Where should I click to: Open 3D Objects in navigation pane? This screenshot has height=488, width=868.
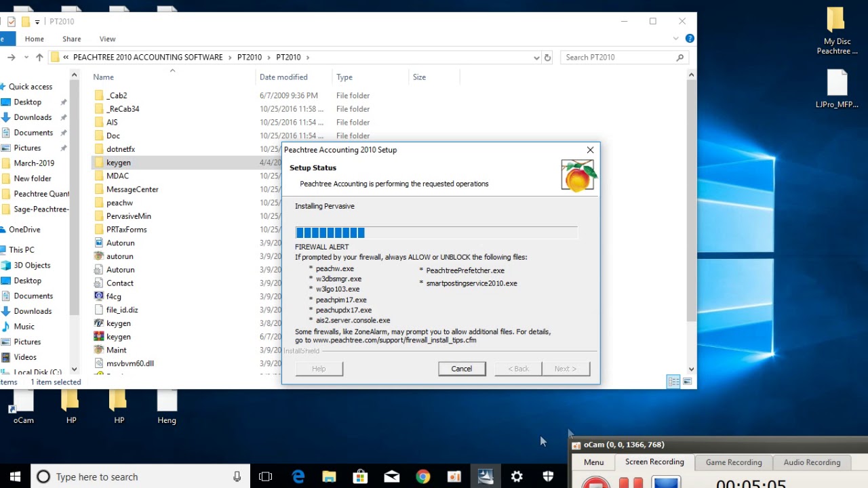pyautogui.click(x=32, y=265)
